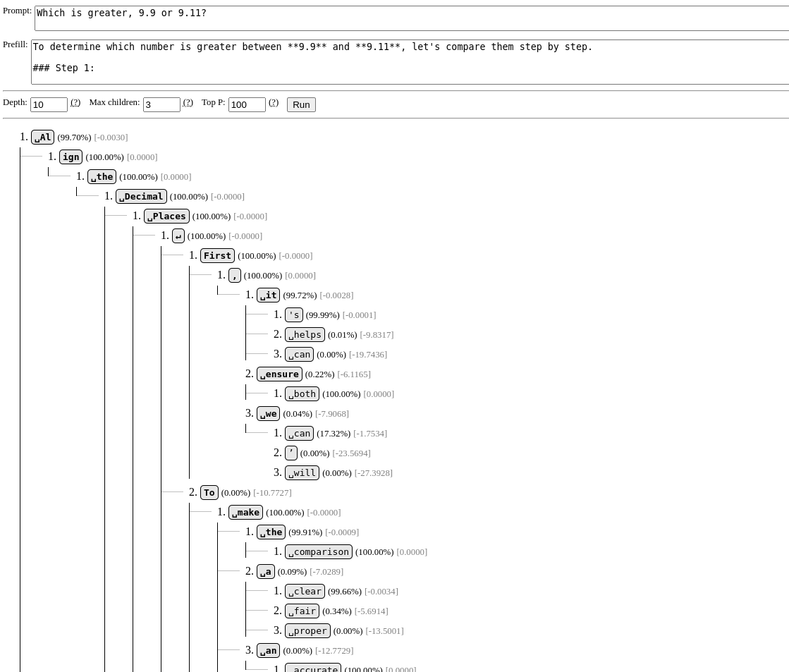
Task: Select the '␣Places' token node
Action: 166,216
